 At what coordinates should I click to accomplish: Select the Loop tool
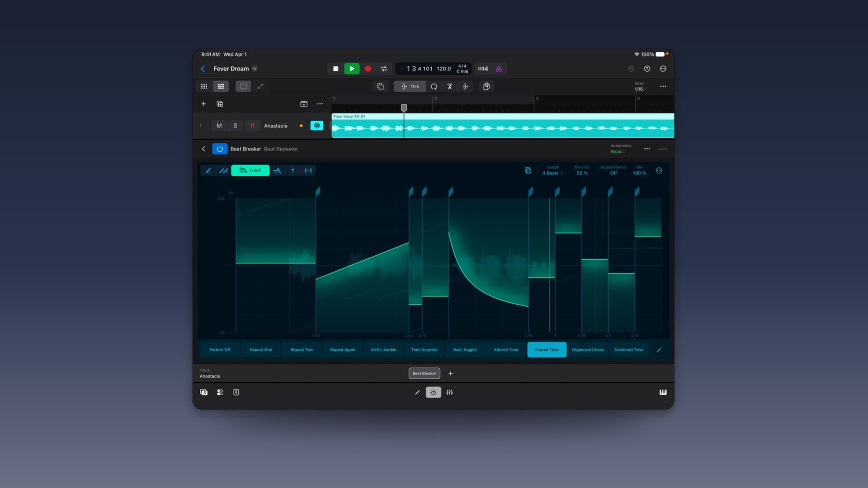434,86
